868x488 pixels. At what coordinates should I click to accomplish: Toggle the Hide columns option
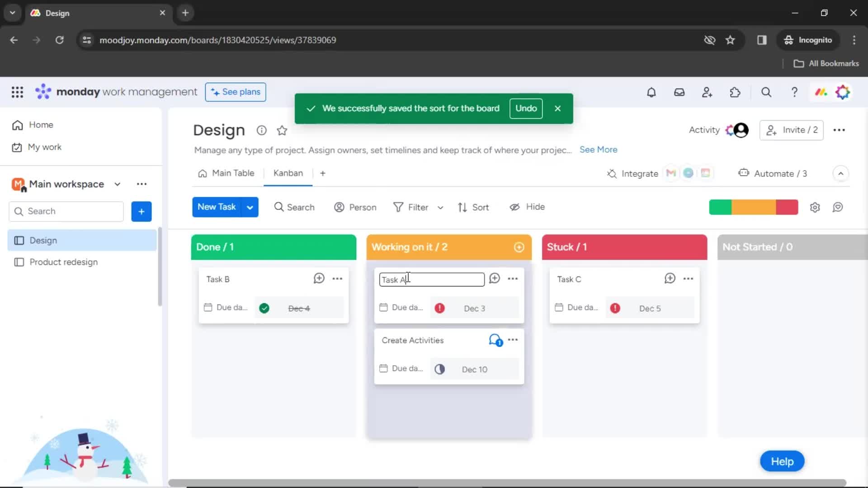[527, 207]
